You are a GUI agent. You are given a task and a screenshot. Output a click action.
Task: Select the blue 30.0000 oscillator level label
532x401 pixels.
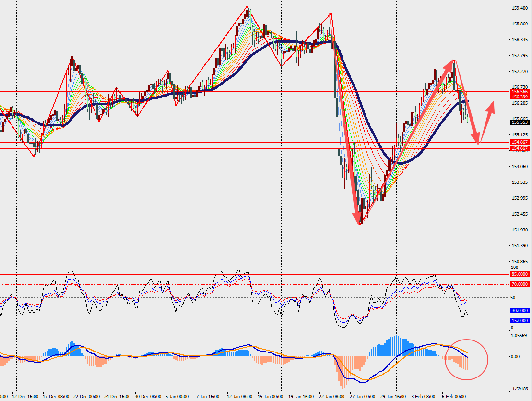point(520,311)
